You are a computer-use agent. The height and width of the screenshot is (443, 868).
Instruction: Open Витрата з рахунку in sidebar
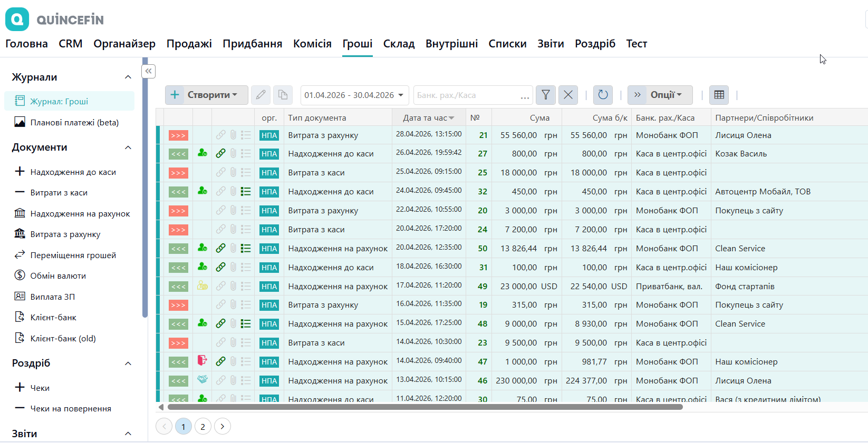(x=57, y=234)
